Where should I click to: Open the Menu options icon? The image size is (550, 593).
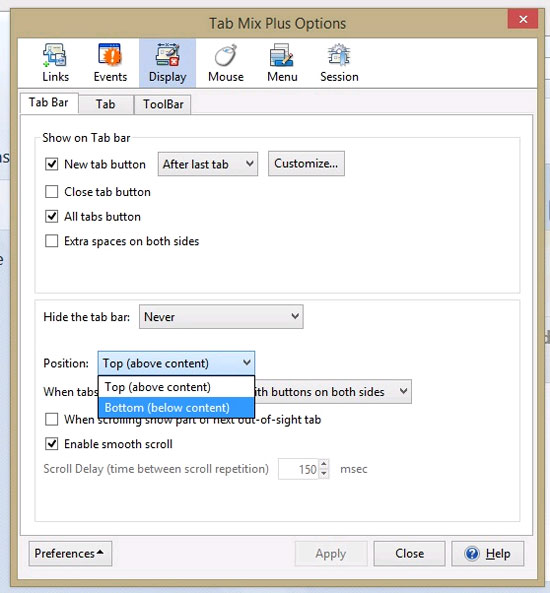[x=282, y=63]
